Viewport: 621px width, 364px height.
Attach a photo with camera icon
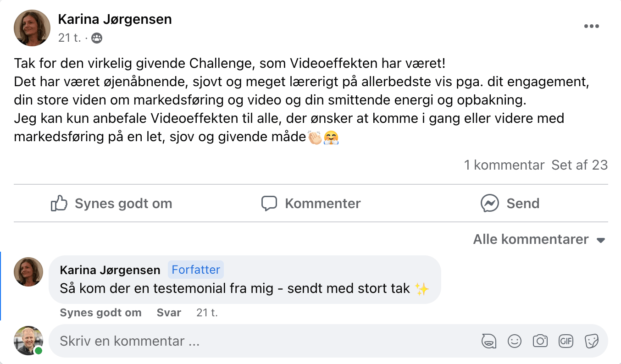point(540,341)
